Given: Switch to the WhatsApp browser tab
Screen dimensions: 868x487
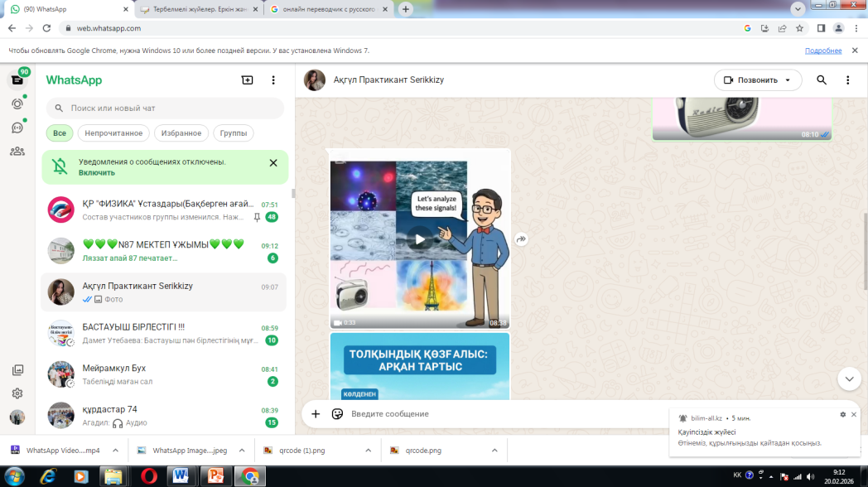Looking at the screenshot, I should 69,9.
